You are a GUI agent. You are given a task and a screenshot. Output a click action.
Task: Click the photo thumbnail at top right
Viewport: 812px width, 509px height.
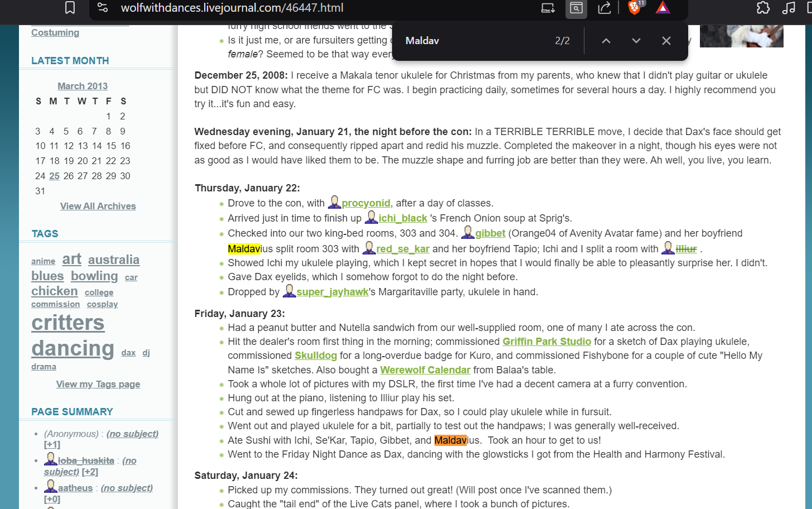pyautogui.click(x=742, y=36)
